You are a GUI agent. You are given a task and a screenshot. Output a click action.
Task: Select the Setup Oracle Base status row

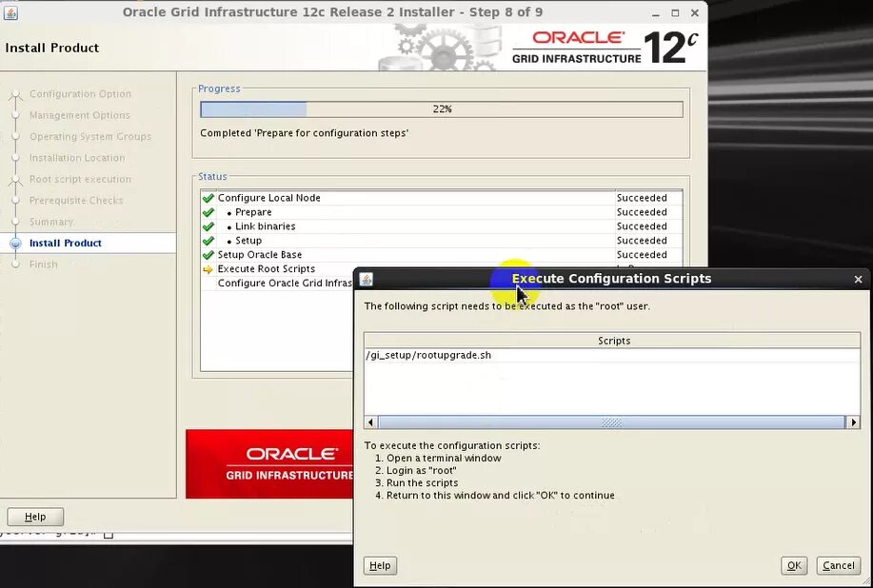pyautogui.click(x=442, y=255)
